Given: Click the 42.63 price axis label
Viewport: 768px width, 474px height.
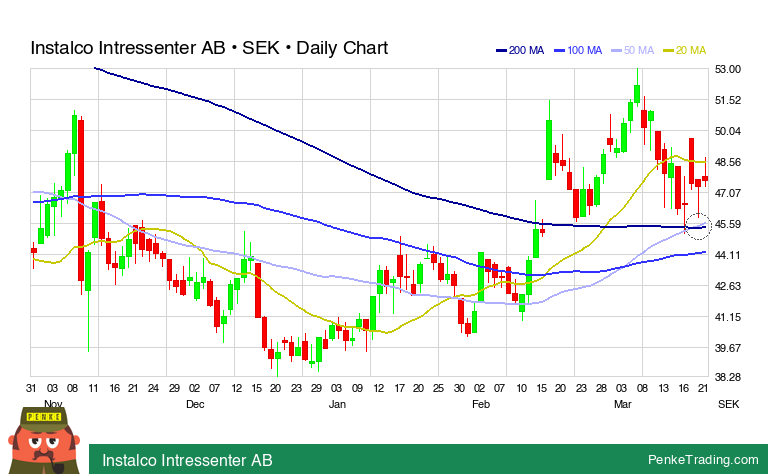Looking at the screenshot, I should [x=728, y=286].
